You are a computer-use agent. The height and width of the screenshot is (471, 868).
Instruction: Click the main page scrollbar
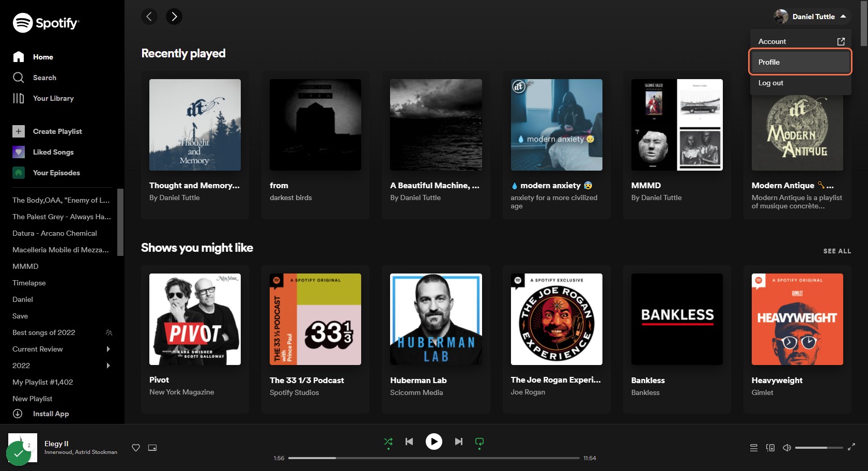click(864, 23)
